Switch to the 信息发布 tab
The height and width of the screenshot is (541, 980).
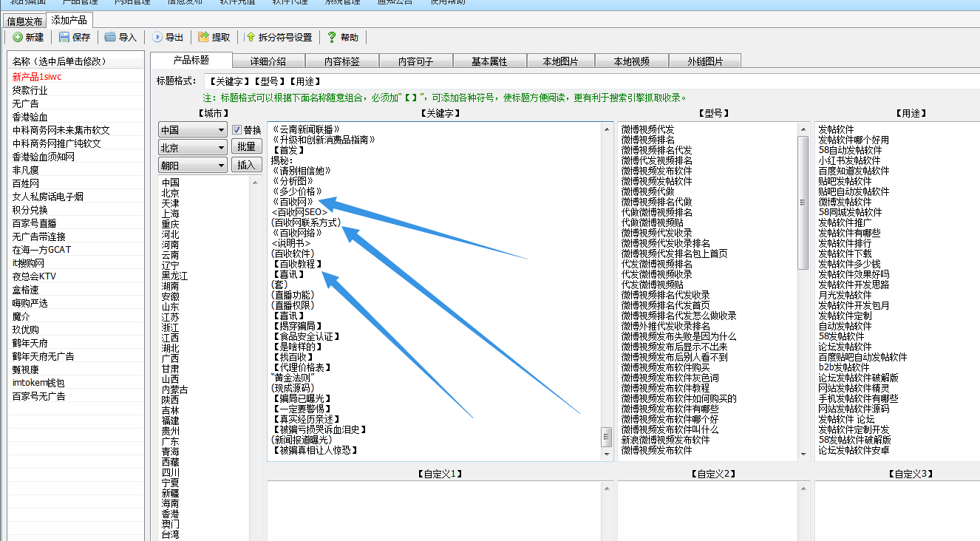click(24, 21)
